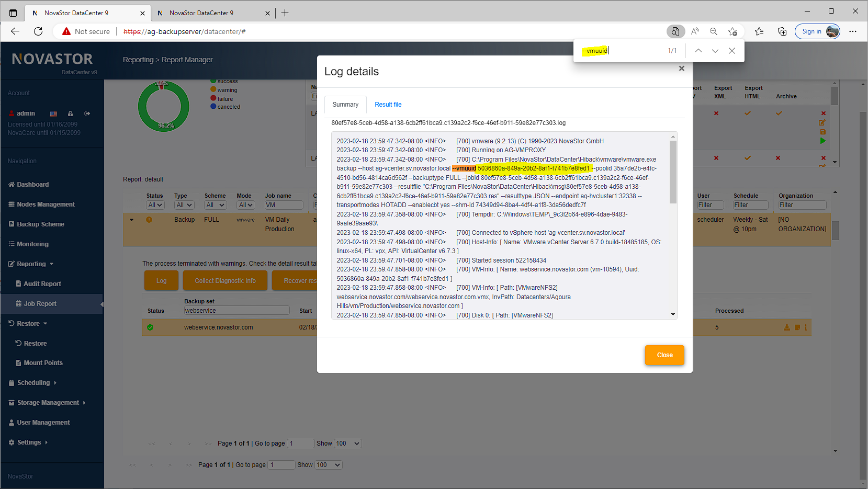Open Monitoring in sidebar

click(x=32, y=244)
